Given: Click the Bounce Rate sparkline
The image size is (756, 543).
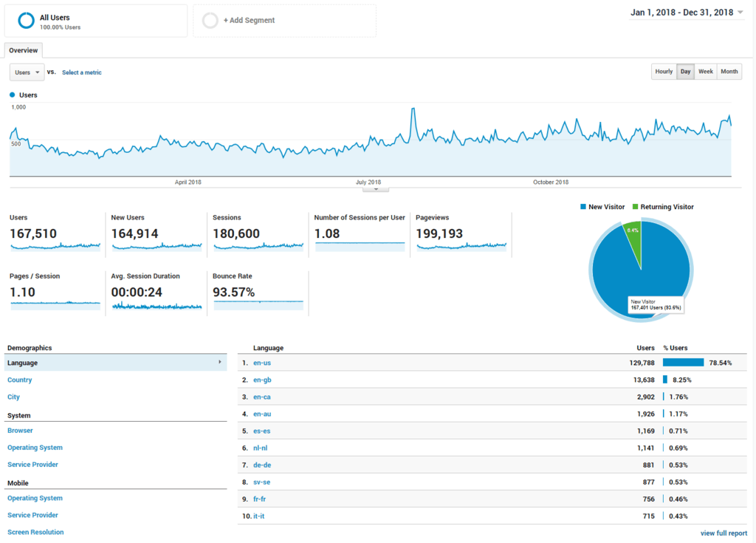Looking at the screenshot, I should point(258,305).
